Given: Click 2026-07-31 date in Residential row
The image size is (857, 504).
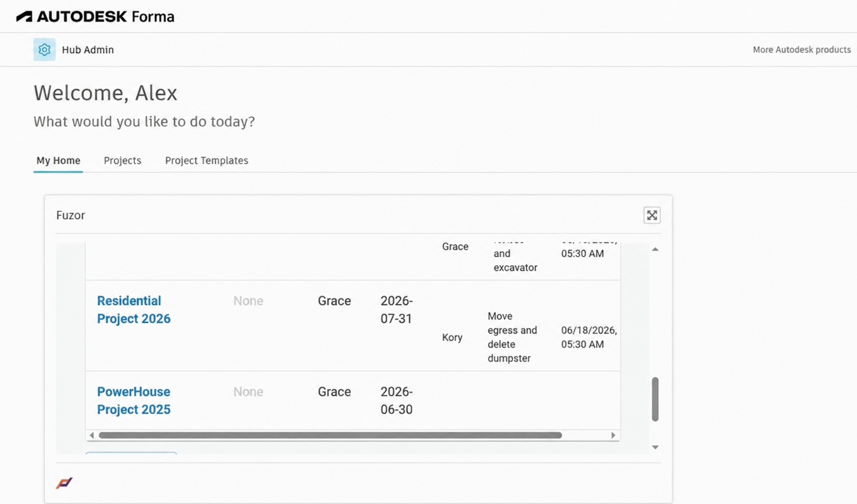Looking at the screenshot, I should click(397, 310).
